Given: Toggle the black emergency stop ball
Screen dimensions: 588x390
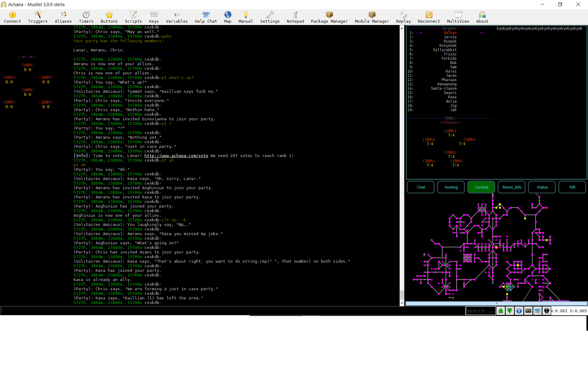Looking at the screenshot, I should click(547, 311).
